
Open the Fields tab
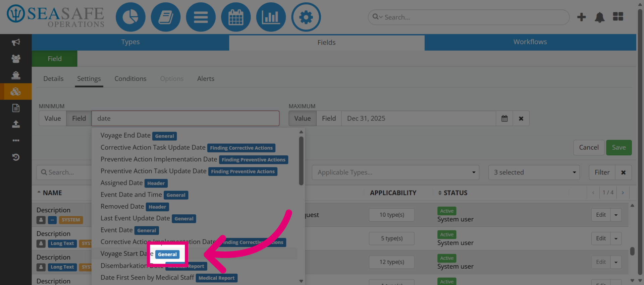click(327, 43)
